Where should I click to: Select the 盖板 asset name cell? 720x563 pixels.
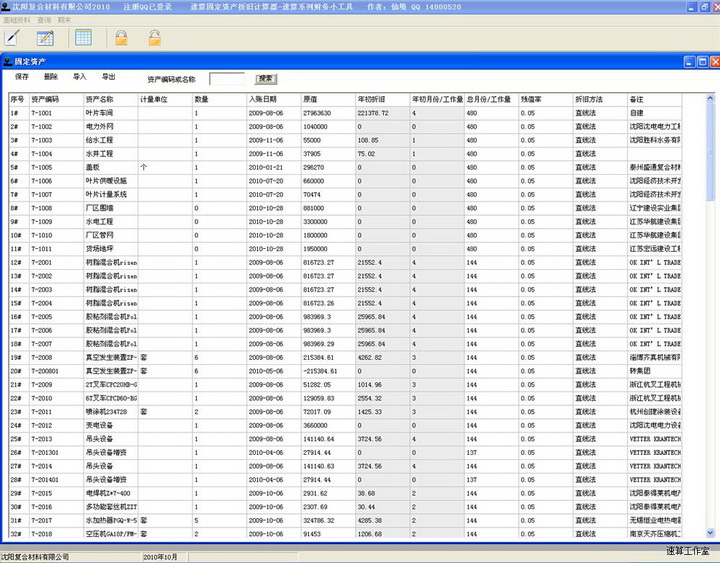click(110, 167)
